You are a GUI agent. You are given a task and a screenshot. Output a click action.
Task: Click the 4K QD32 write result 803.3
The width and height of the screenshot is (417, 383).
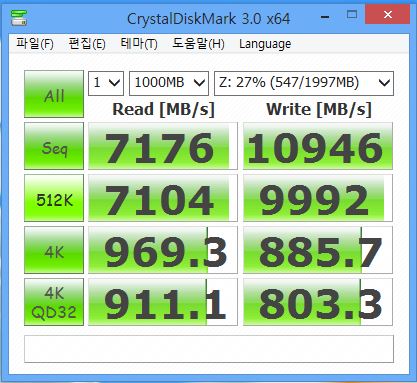click(x=318, y=302)
